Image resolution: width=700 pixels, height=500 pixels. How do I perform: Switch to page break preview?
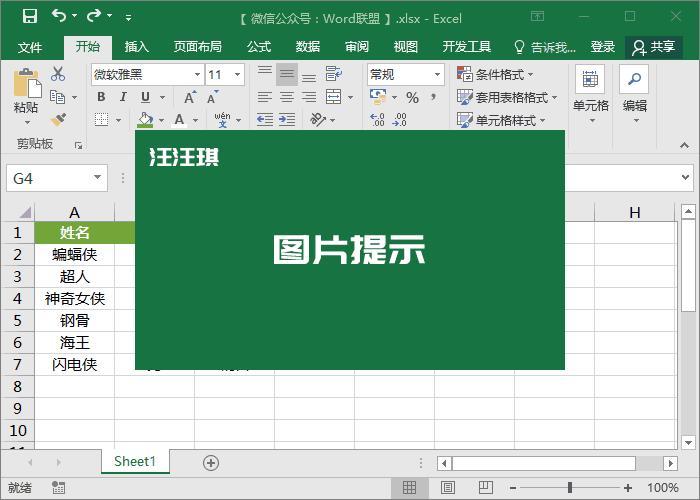pyautogui.click(x=486, y=488)
